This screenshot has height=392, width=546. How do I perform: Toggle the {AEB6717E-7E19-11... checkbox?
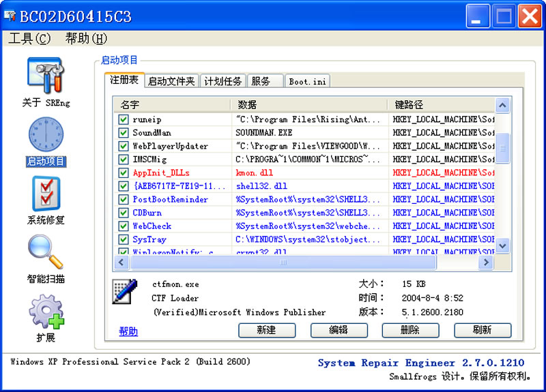click(x=124, y=185)
